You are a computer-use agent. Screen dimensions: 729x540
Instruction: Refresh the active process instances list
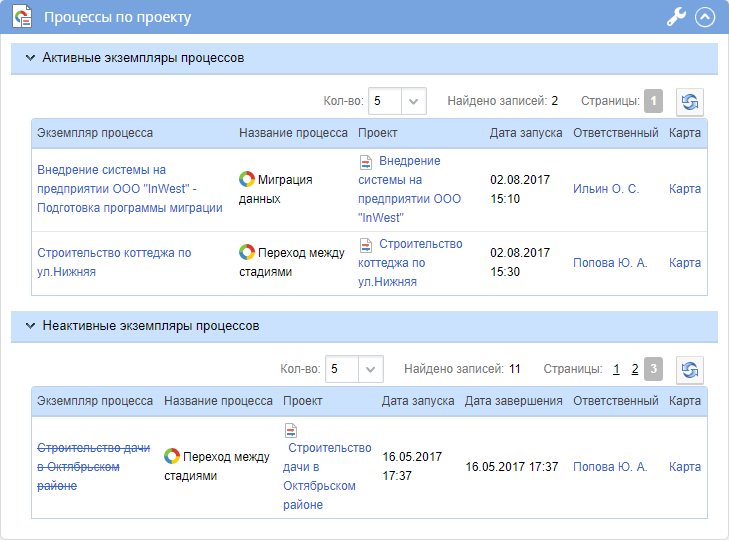[x=689, y=101]
